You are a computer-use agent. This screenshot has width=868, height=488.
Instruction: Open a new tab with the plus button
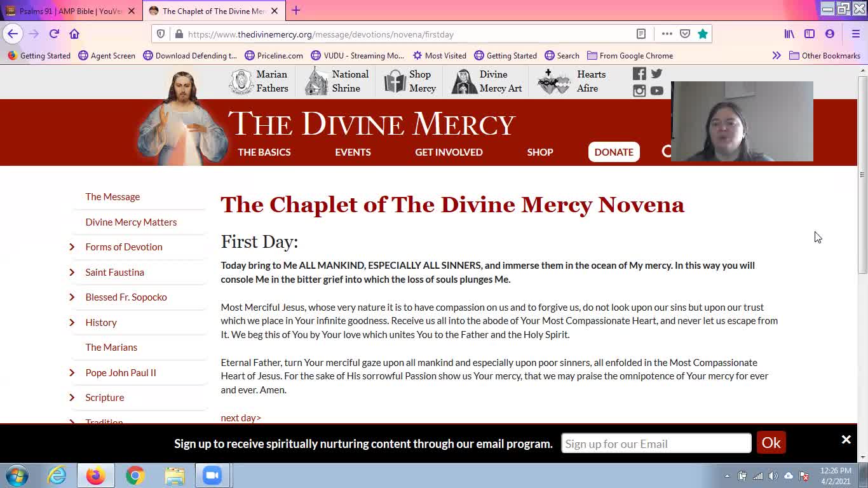(x=296, y=11)
